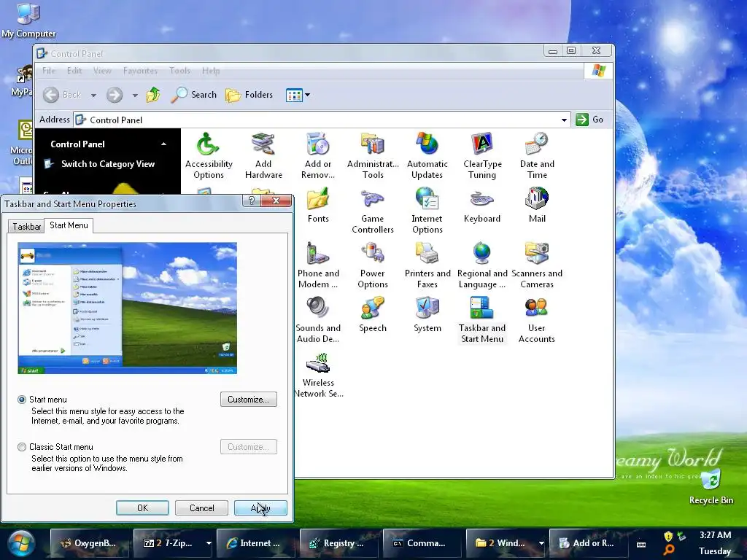Viewport: 747px width, 560px height.
Task: Select Classic Start menu radio button
Action: 22,447
